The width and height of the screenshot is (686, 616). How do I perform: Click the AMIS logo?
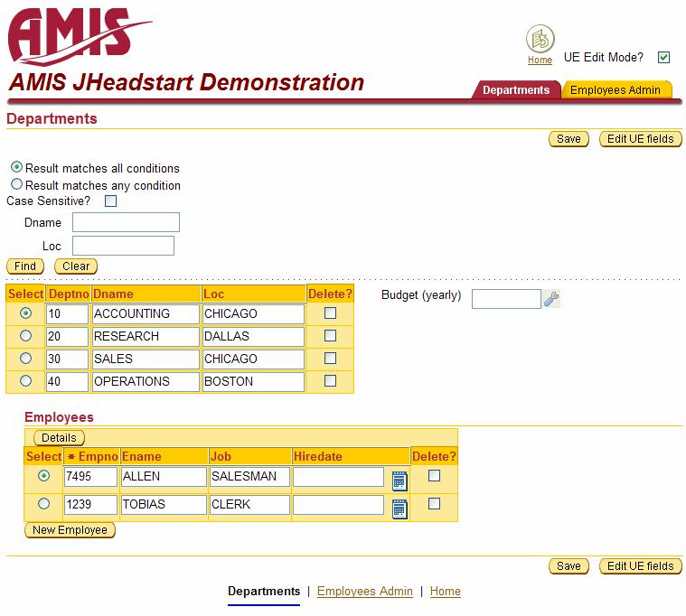80,35
